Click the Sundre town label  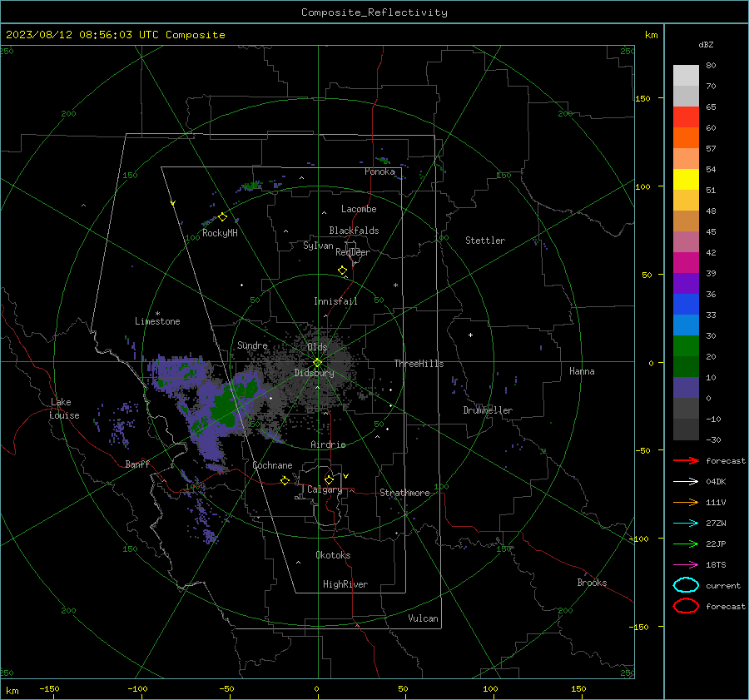click(252, 345)
